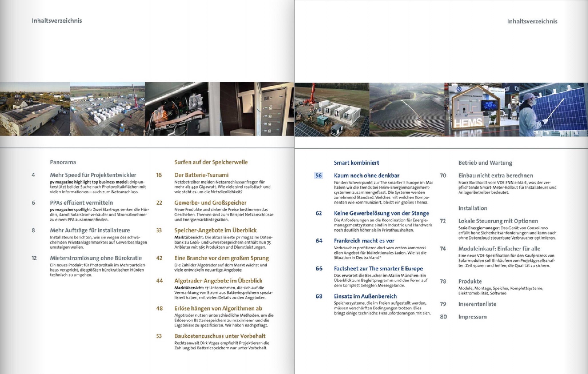Click the rooftop solar warehouse aerial photo
The image size is (588, 374).
coord(35,109)
